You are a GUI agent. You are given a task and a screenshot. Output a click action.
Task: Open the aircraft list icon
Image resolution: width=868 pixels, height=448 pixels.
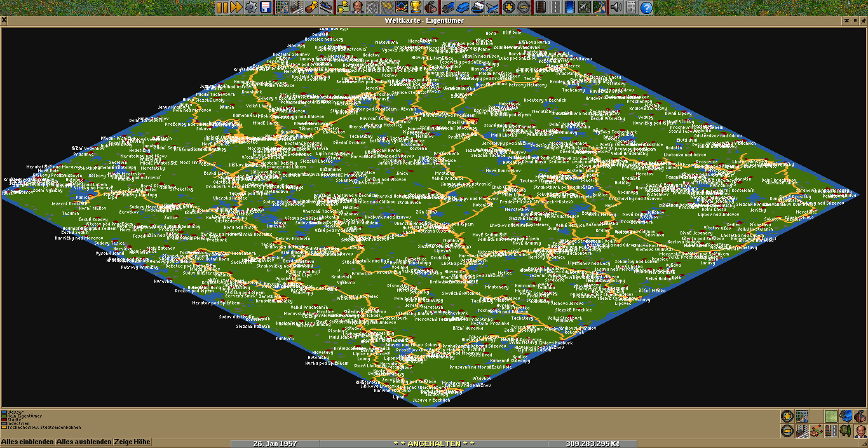click(x=492, y=8)
